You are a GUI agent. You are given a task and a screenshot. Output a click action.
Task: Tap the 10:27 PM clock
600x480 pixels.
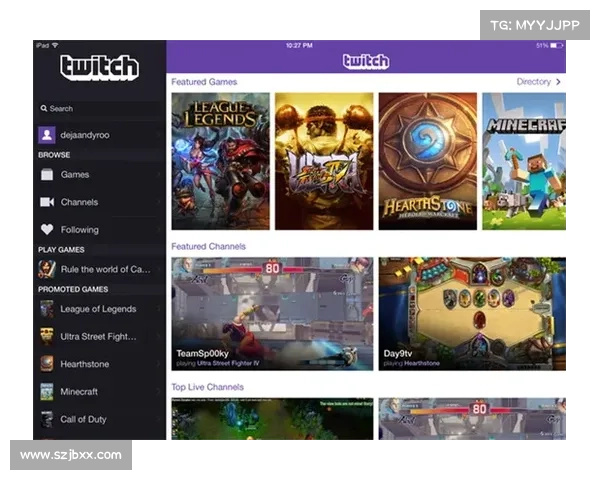[x=299, y=45]
